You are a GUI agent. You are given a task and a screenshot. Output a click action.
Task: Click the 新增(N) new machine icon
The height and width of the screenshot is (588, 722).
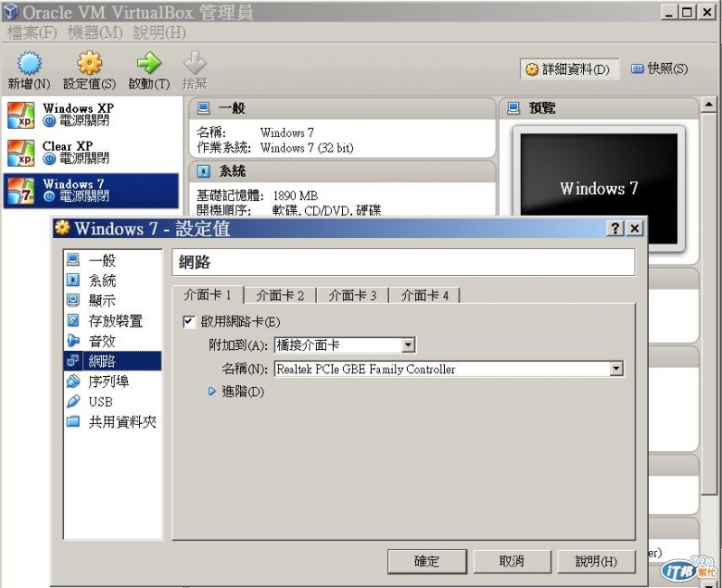pyautogui.click(x=29, y=63)
